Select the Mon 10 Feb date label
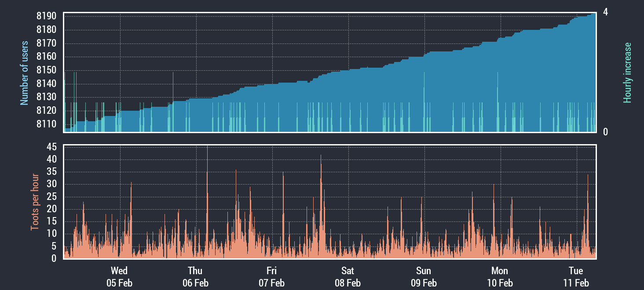Screen dimensions: 644x290 coord(500,277)
